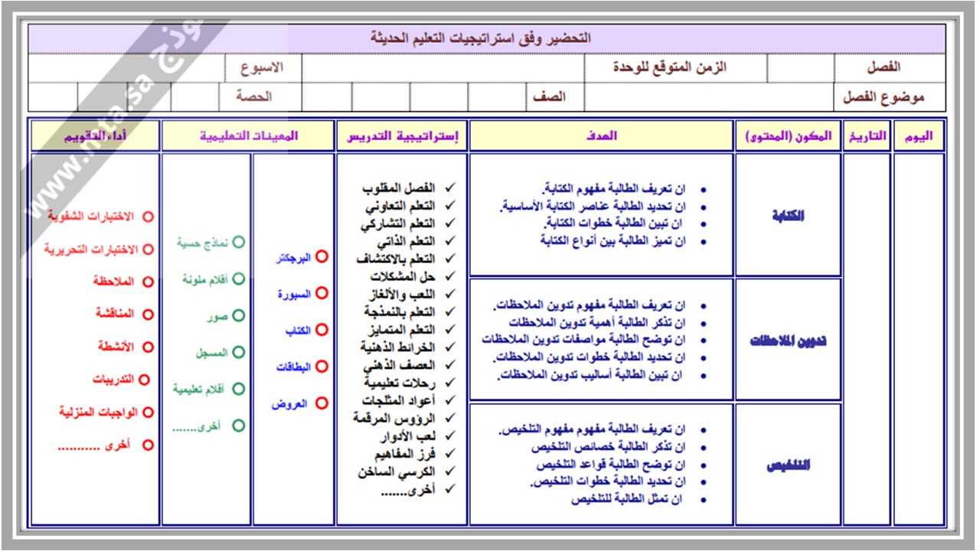This screenshot has height=551, width=980.
Task: Tick the checkmark beside اللعب والألغاز
Action: click(x=450, y=294)
